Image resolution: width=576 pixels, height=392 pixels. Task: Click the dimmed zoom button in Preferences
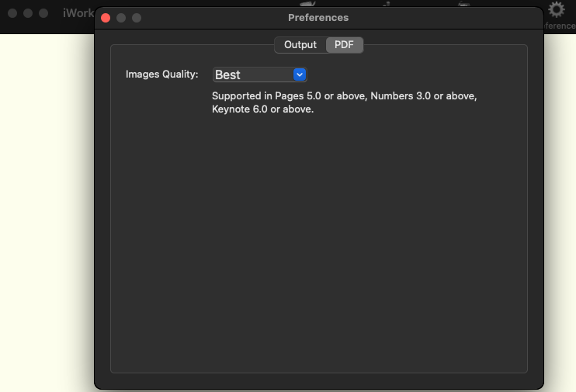137,18
